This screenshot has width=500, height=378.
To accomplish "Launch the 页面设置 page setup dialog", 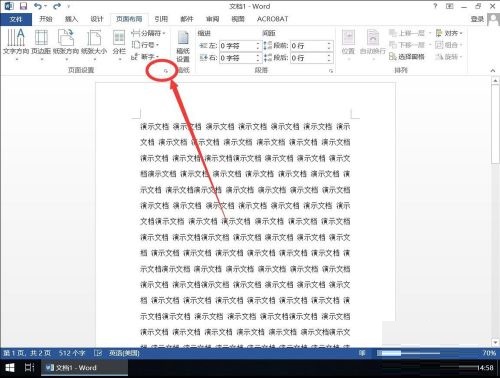I will point(166,71).
